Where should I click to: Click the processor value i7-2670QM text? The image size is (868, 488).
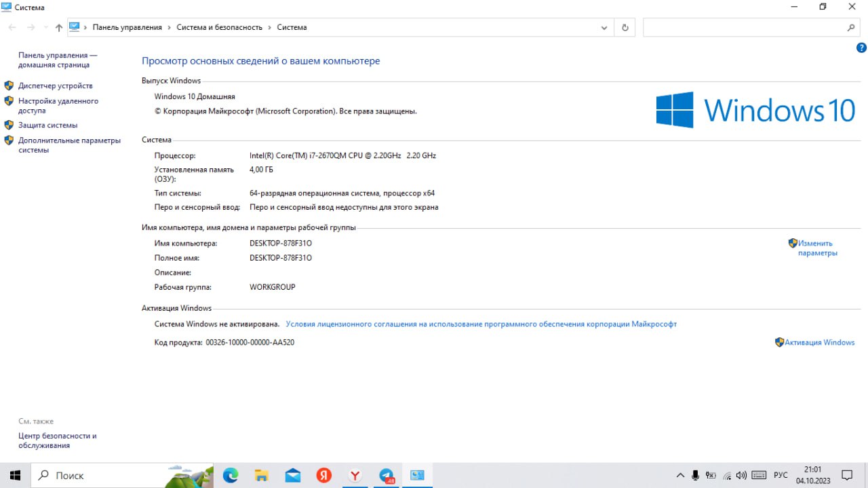pyautogui.click(x=342, y=155)
